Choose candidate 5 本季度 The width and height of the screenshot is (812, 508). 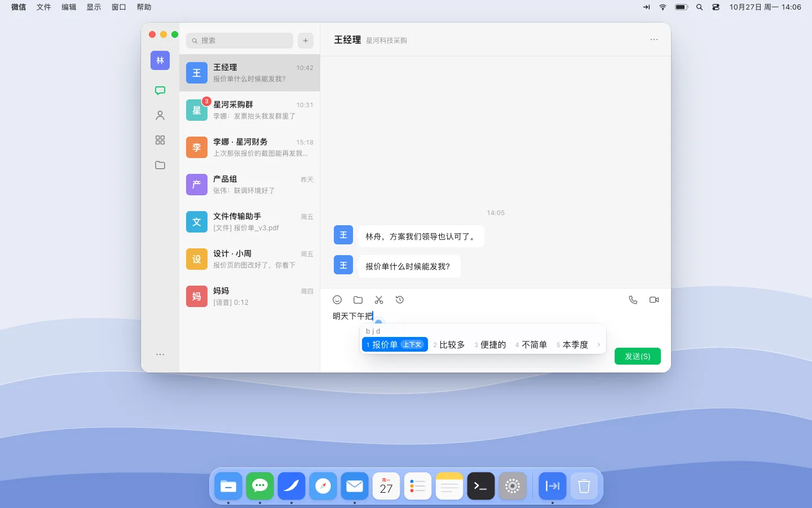tap(572, 344)
